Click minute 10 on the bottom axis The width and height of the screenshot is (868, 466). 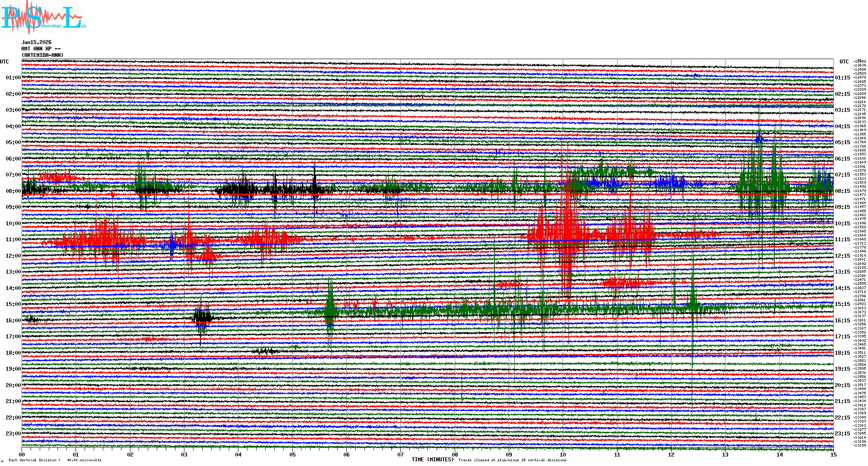point(563,454)
